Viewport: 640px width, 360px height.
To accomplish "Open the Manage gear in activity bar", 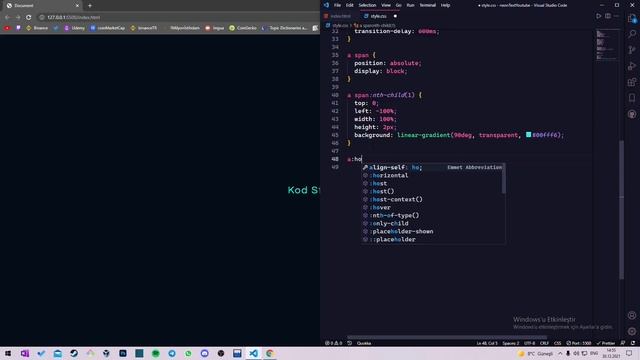I will (x=632, y=331).
